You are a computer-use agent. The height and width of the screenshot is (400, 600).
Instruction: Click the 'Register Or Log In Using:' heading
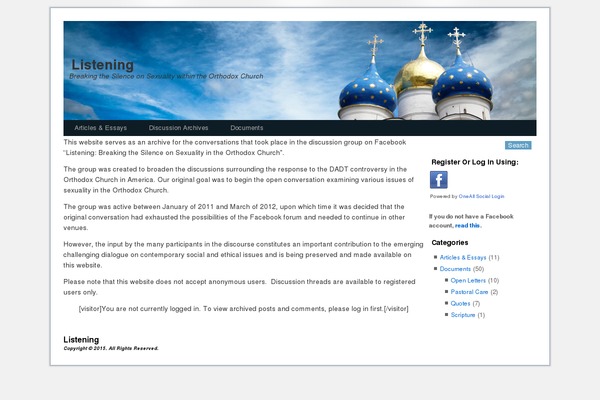(475, 162)
